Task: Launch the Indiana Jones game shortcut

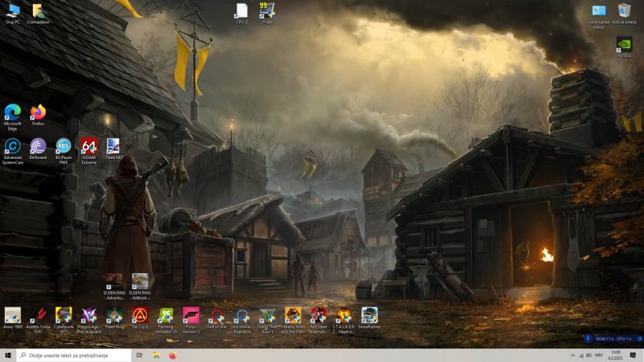Action: tap(293, 321)
